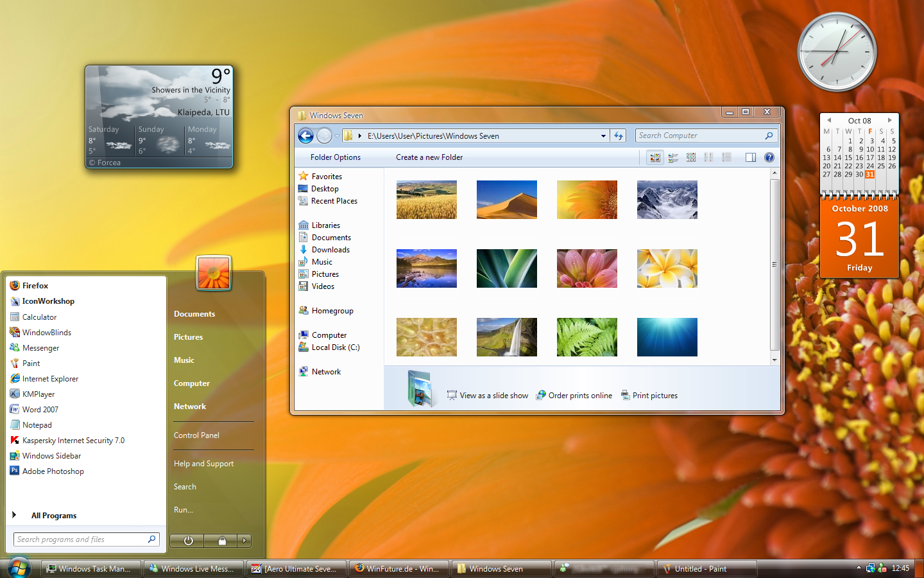
Task: Refresh the Explorer address bar
Action: pos(619,136)
